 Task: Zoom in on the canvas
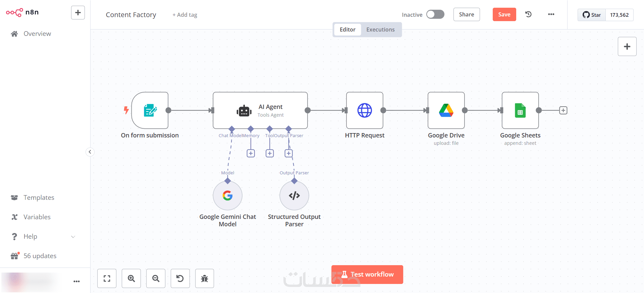click(x=131, y=278)
